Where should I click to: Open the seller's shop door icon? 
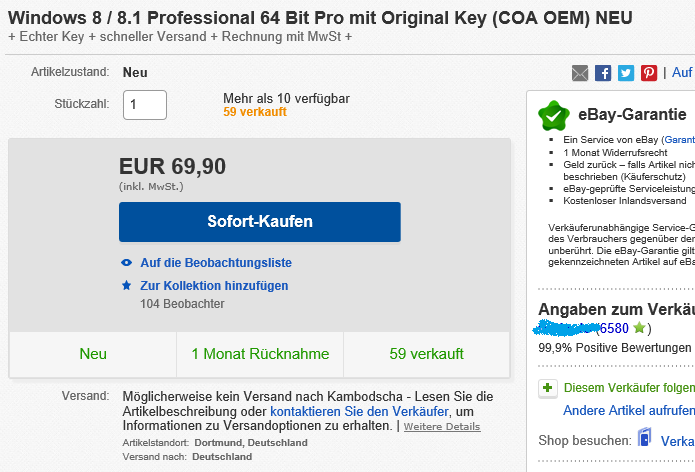[645, 440]
